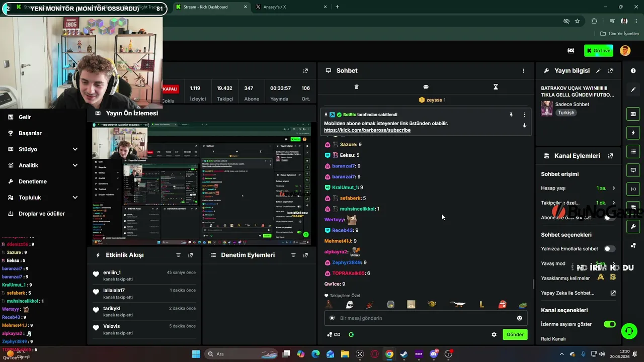Focus the Bir mesaj gönderin chat input
This screenshot has height=362, width=644.
point(426,318)
